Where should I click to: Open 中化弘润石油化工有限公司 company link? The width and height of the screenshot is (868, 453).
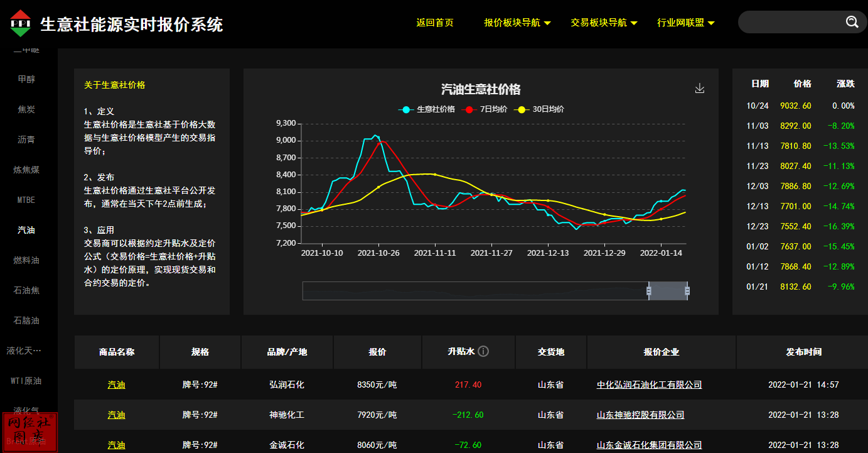(649, 385)
